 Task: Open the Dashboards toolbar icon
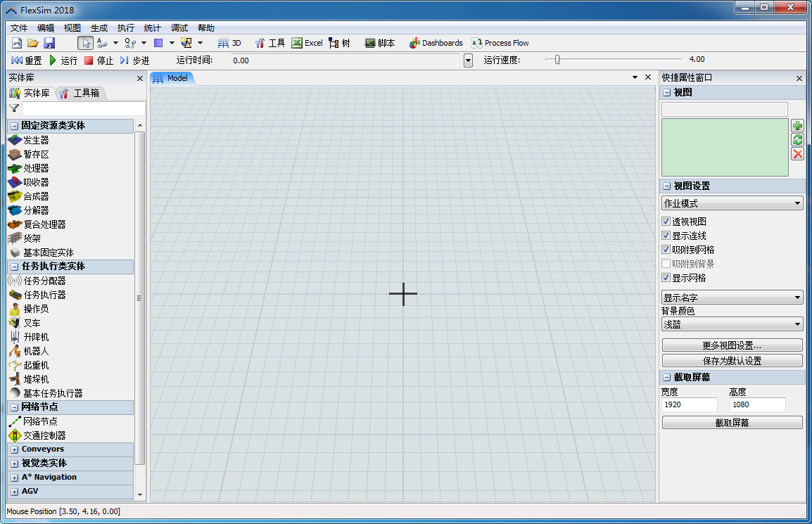pos(414,43)
